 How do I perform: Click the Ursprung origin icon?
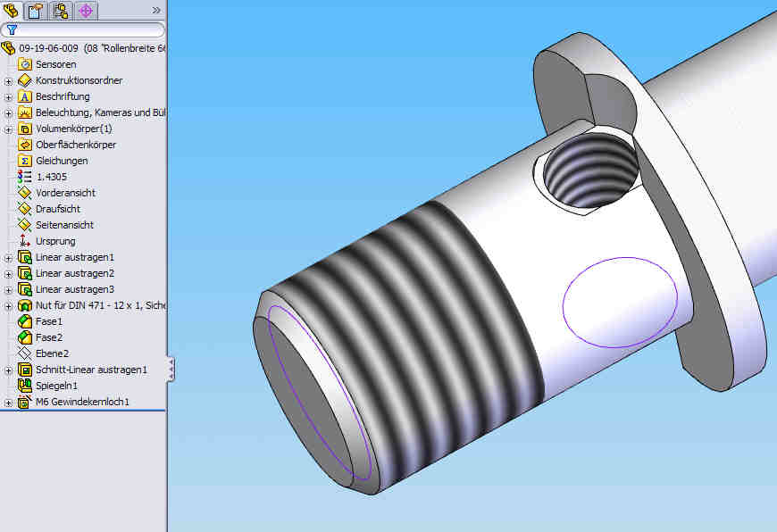(24, 241)
